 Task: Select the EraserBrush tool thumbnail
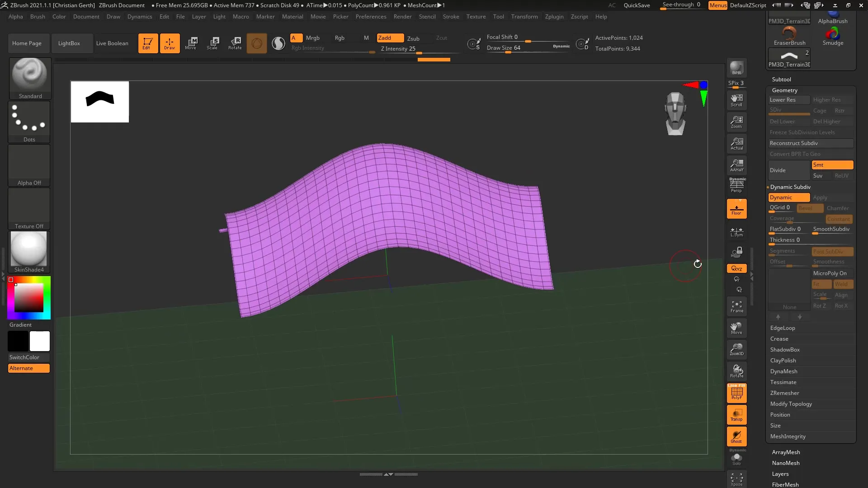point(789,36)
